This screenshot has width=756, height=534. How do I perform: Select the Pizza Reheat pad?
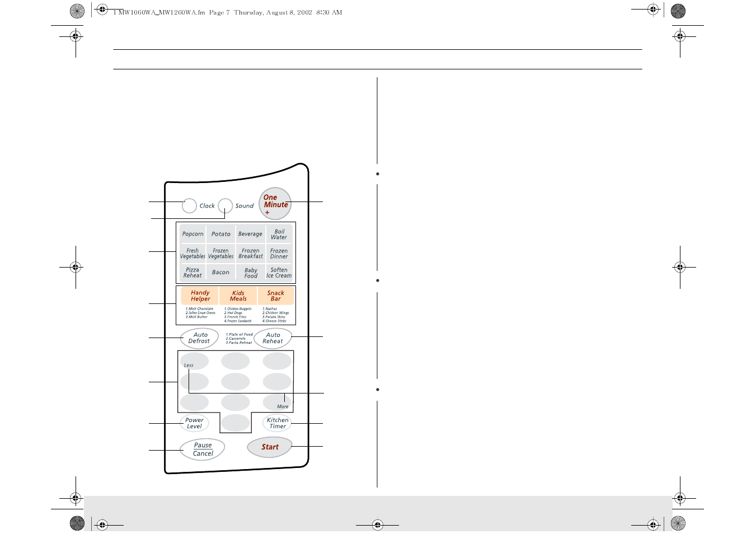[192, 273]
